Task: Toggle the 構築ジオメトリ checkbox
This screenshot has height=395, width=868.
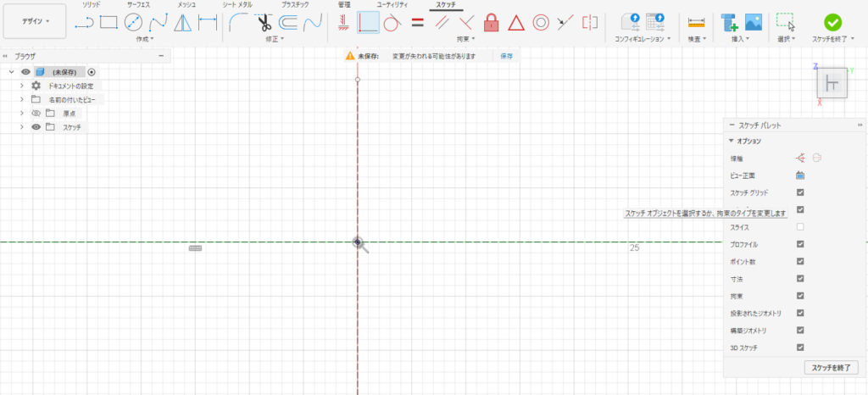Action: 800,331
